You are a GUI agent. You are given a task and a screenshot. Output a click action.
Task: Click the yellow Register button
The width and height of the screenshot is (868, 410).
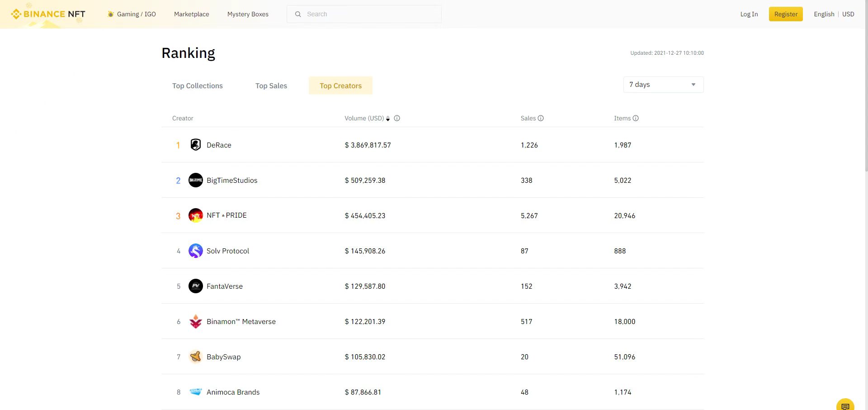(x=786, y=14)
